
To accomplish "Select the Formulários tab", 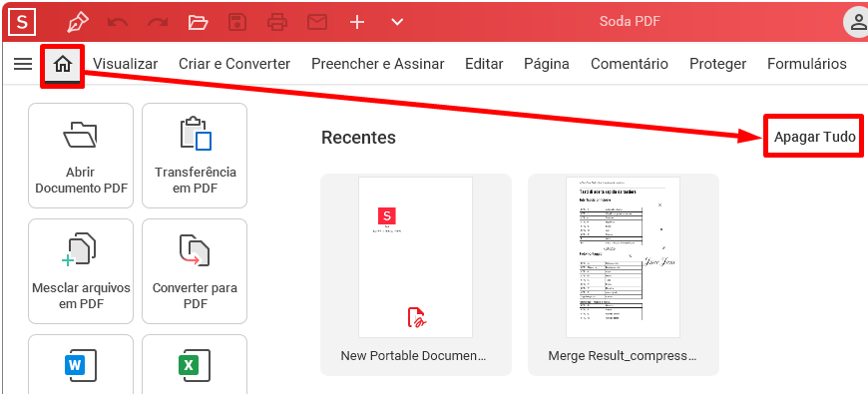I will click(x=806, y=64).
